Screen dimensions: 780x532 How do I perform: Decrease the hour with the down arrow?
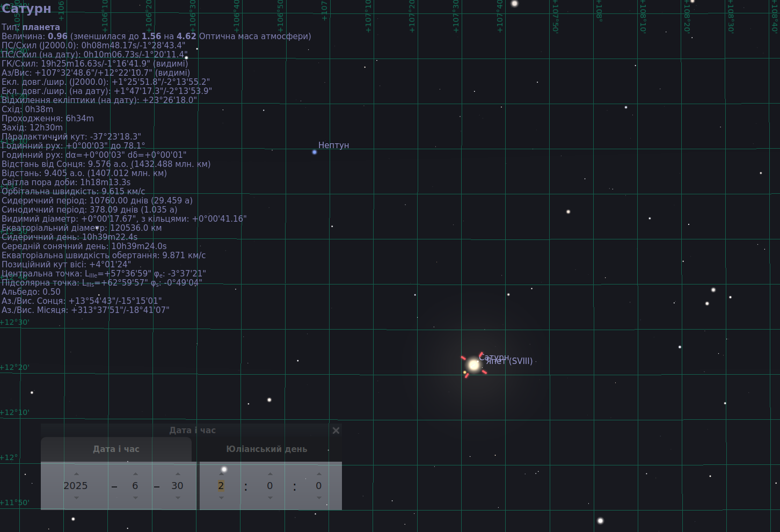[x=221, y=498]
